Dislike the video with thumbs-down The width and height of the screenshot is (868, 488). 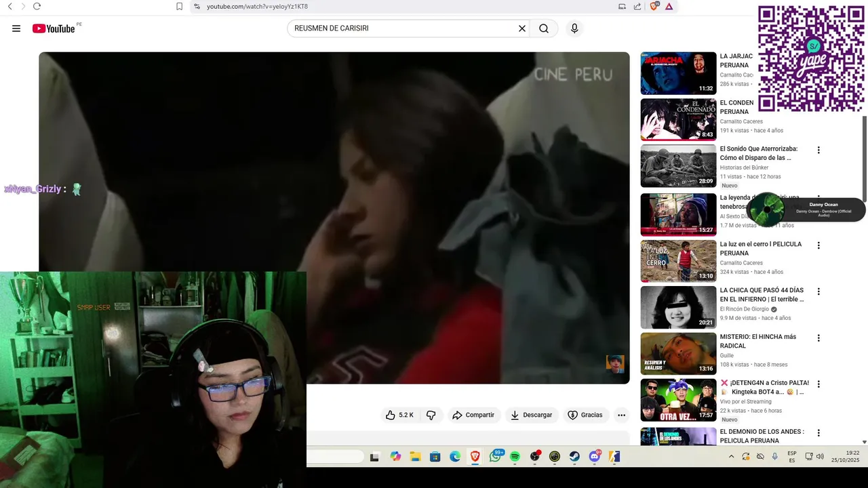[431, 415]
